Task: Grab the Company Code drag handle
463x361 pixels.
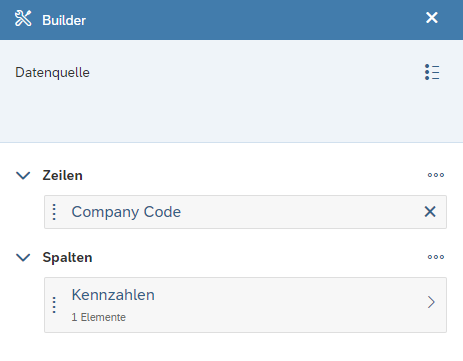Action: 54,212
